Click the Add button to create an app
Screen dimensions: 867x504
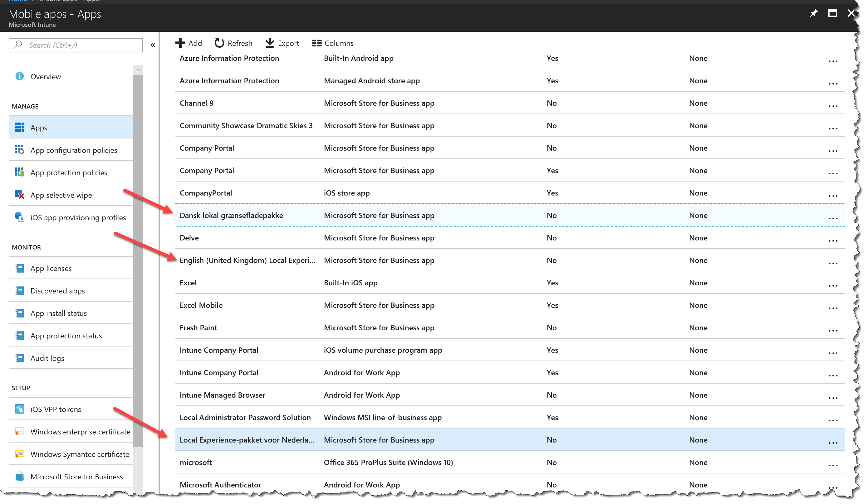point(189,43)
